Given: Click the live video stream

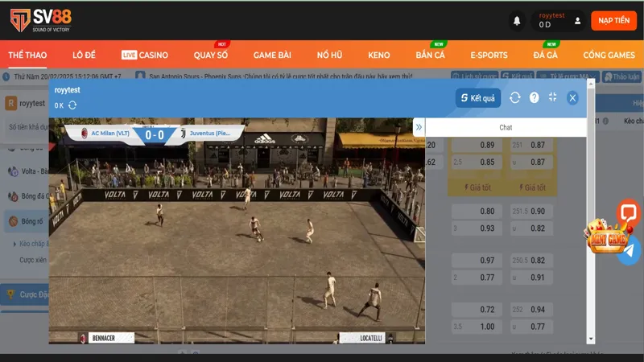Looking at the screenshot, I should tap(237, 231).
